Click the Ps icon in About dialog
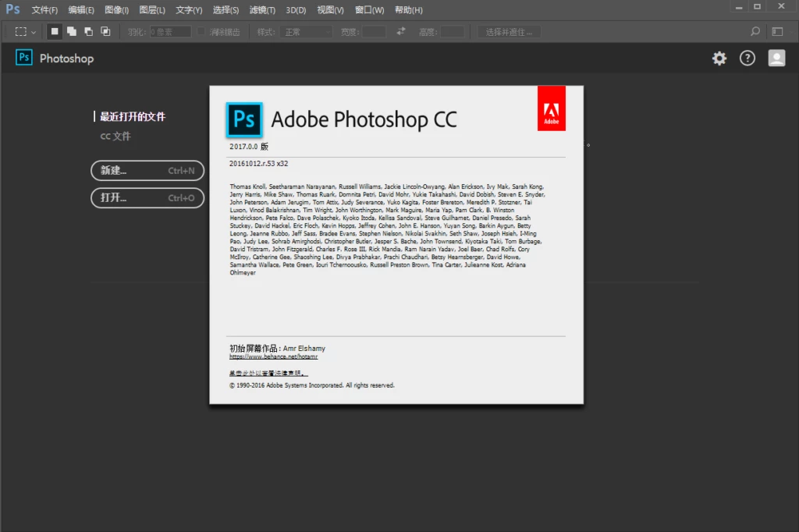Screen dimensions: 799x532 [244, 120]
